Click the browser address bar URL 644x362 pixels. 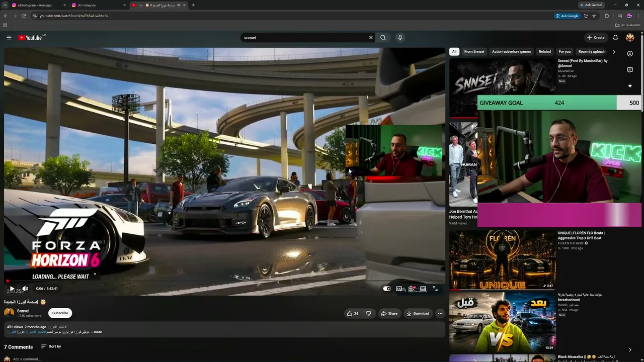(73, 16)
